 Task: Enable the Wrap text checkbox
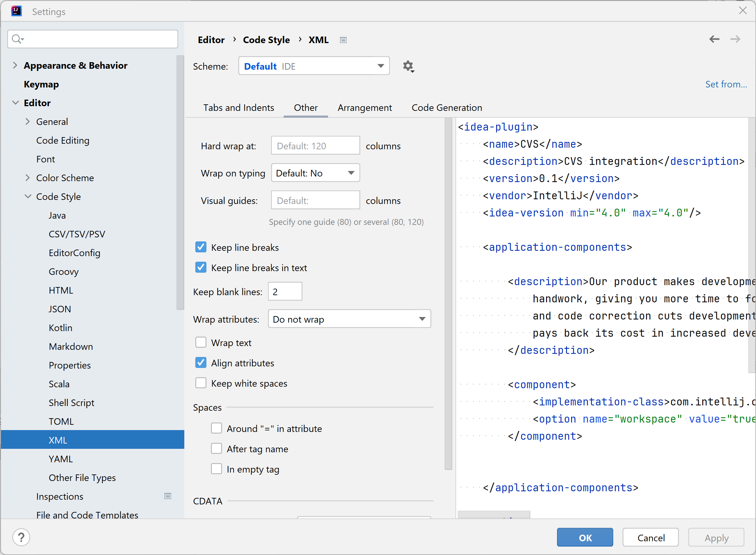201,342
